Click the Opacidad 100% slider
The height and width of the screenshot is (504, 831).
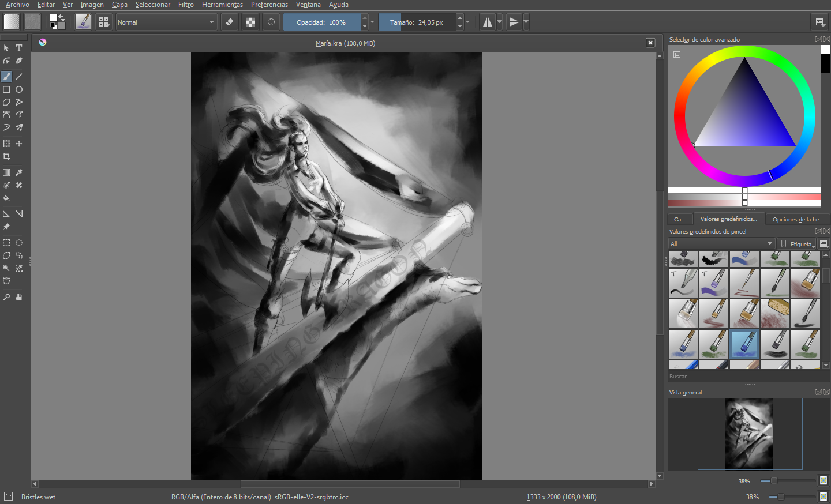coord(322,22)
